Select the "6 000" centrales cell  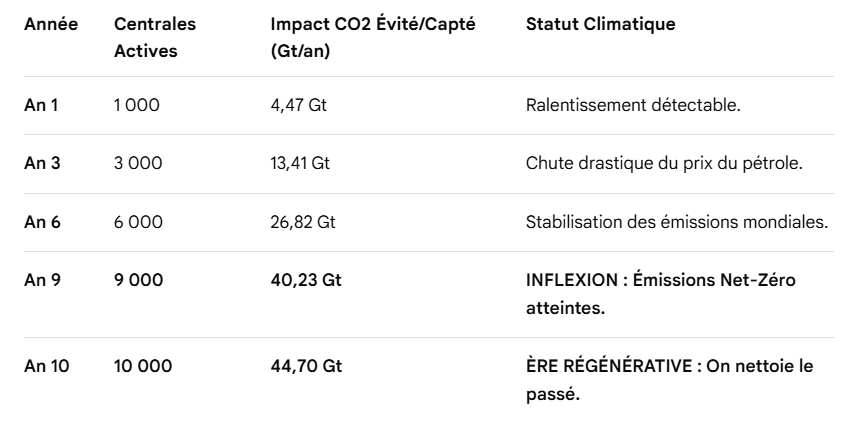(138, 221)
